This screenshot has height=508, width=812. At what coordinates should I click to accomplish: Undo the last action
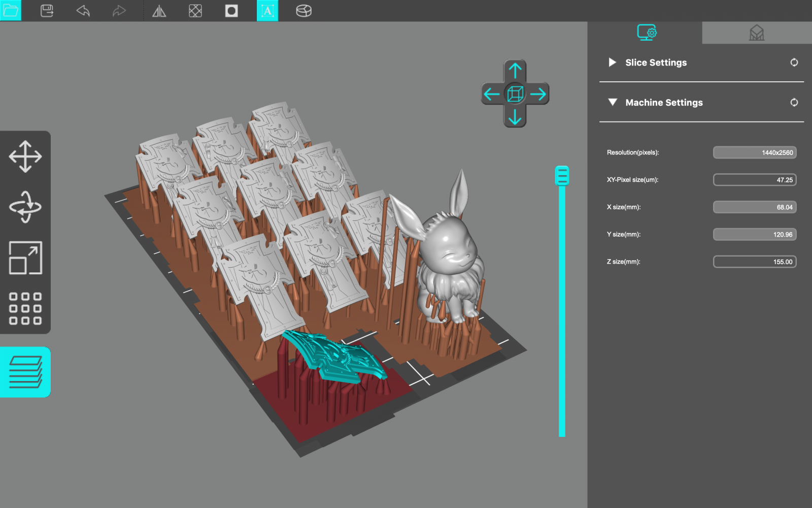pyautogui.click(x=83, y=11)
